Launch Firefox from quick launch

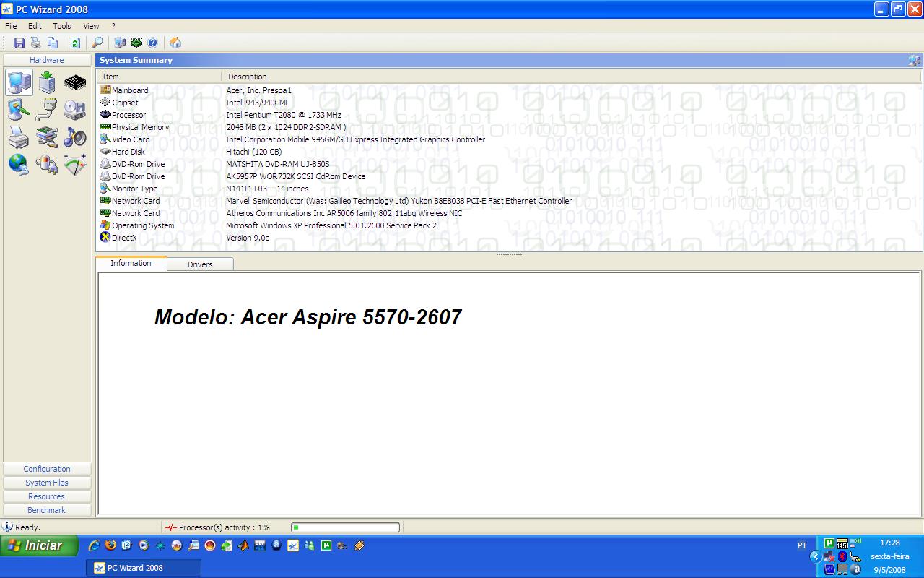(x=110, y=545)
